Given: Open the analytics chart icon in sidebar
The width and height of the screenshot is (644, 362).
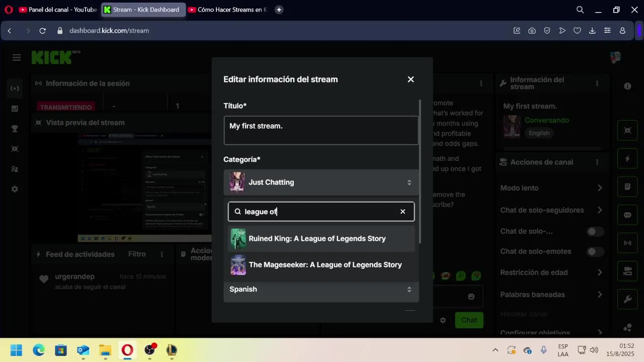Looking at the screenshot, I should click(15, 109).
